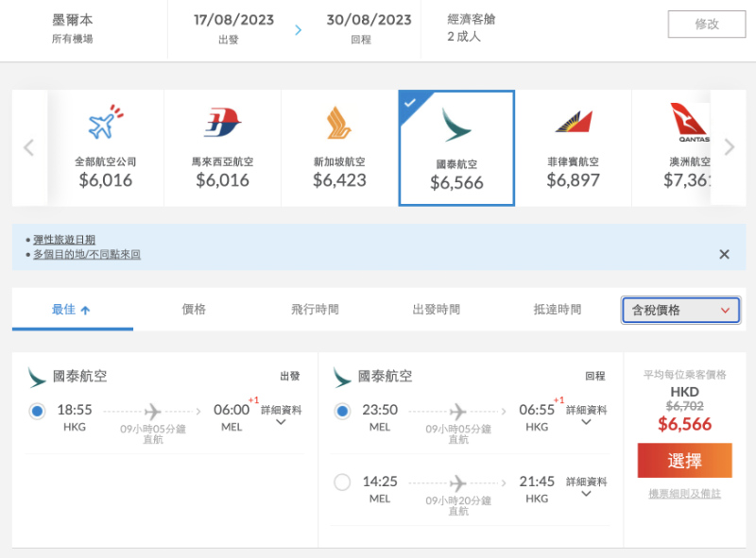
Task: Show next airlines with right arrow
Action: coord(730,147)
